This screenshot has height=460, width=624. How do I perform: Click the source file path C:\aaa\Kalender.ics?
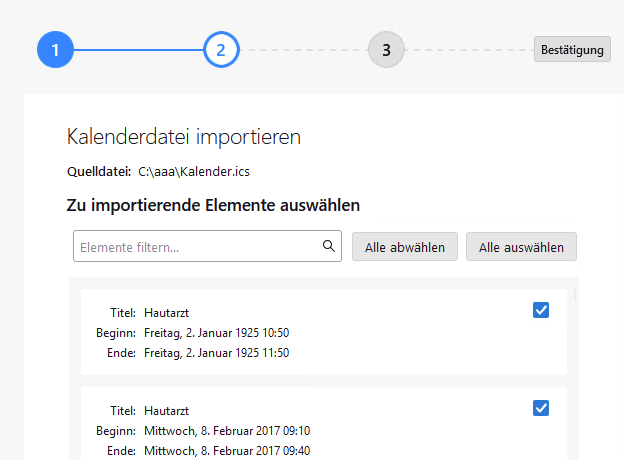click(194, 172)
